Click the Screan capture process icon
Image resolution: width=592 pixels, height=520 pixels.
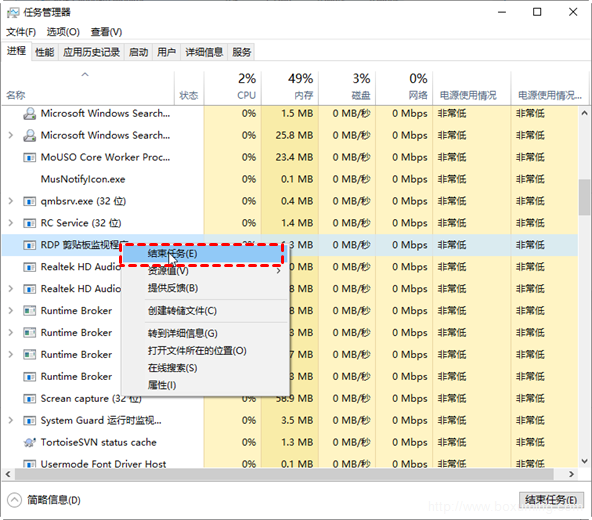click(29, 398)
